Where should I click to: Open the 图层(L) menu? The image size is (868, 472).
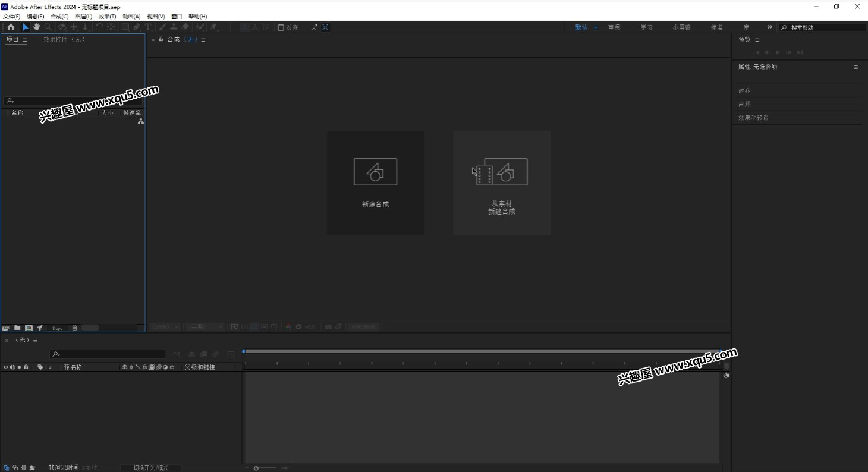click(84, 17)
